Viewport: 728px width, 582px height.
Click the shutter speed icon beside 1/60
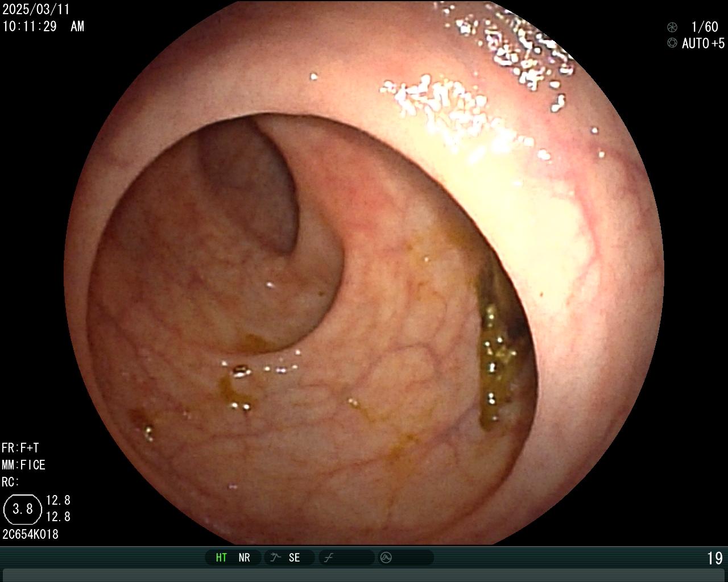tap(672, 27)
